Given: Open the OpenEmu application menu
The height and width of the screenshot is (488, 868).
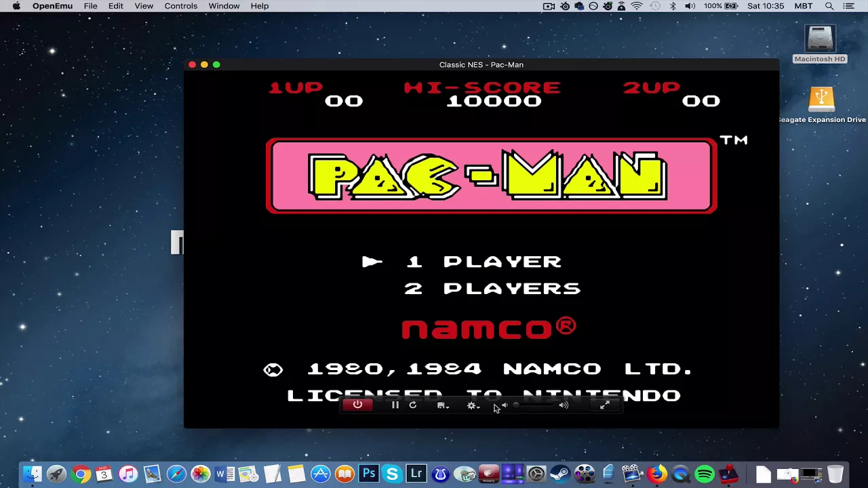Looking at the screenshot, I should click(x=52, y=6).
